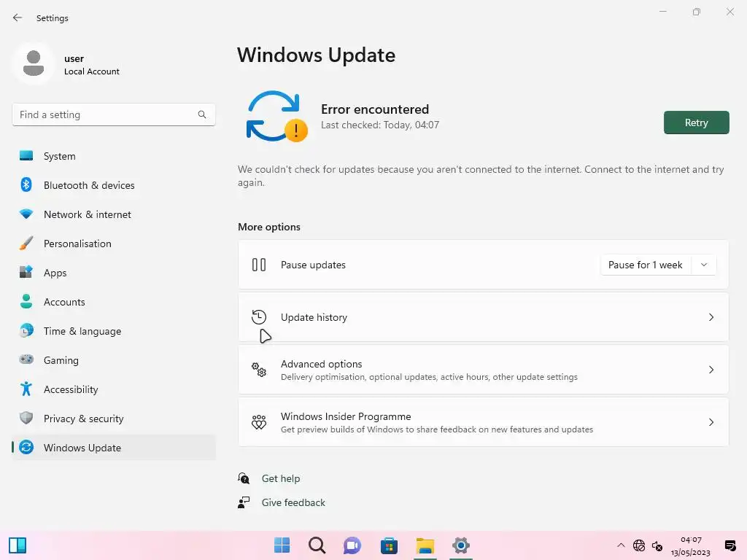
Task: Click the Bluetooth icon in sidebar
Action: pos(26,184)
